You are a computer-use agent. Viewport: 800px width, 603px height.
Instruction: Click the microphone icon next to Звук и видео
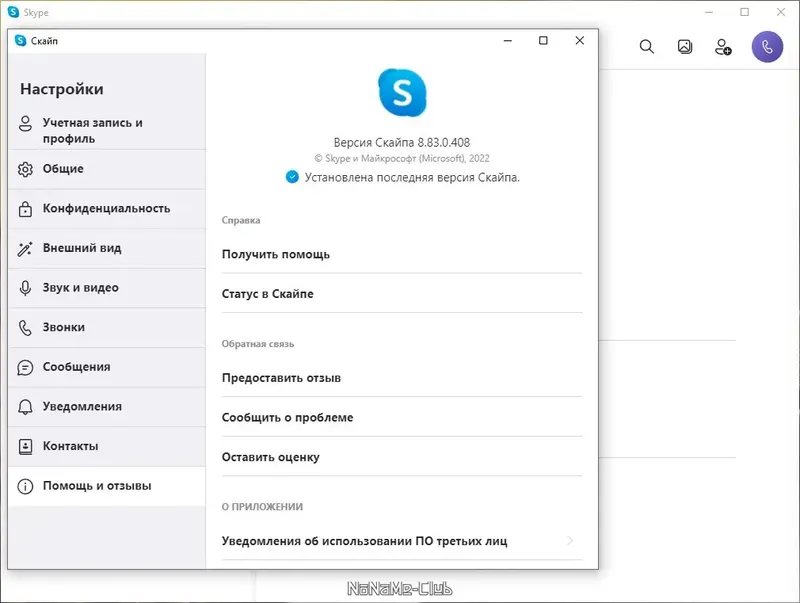click(25, 288)
